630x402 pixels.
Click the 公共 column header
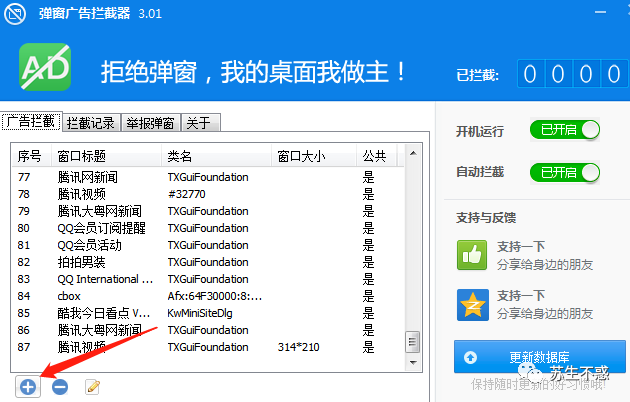click(377, 156)
